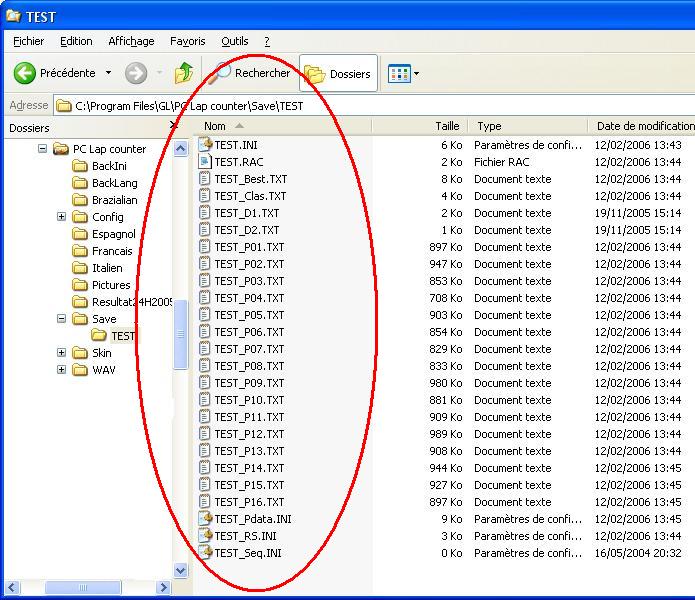Select TEST_P06.TXT file icon
The height and width of the screenshot is (600, 695).
[204, 331]
